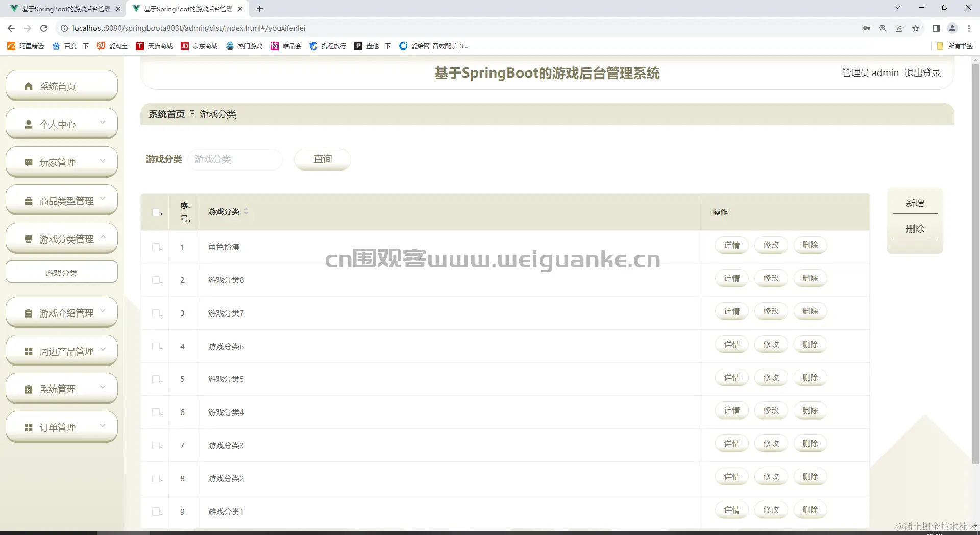980x535 pixels.
Task: Open the 所有书签 bookmarks folder
Action: pyautogui.click(x=955, y=46)
